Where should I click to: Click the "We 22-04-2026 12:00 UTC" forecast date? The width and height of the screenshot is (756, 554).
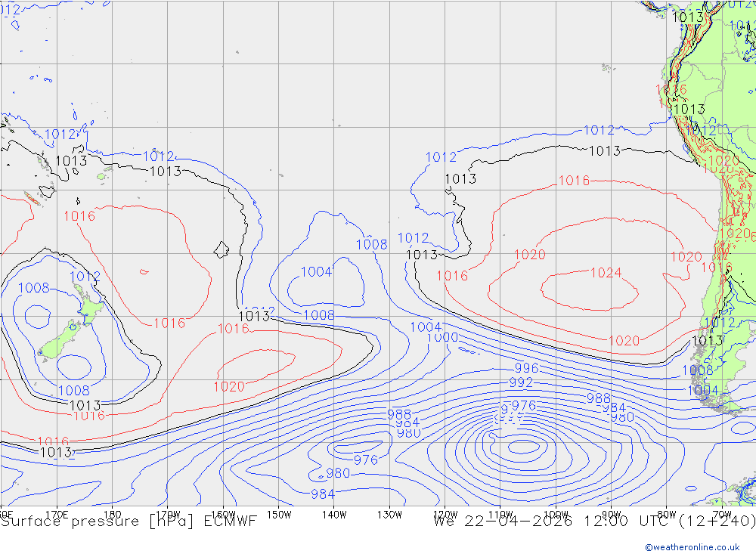[553, 522]
